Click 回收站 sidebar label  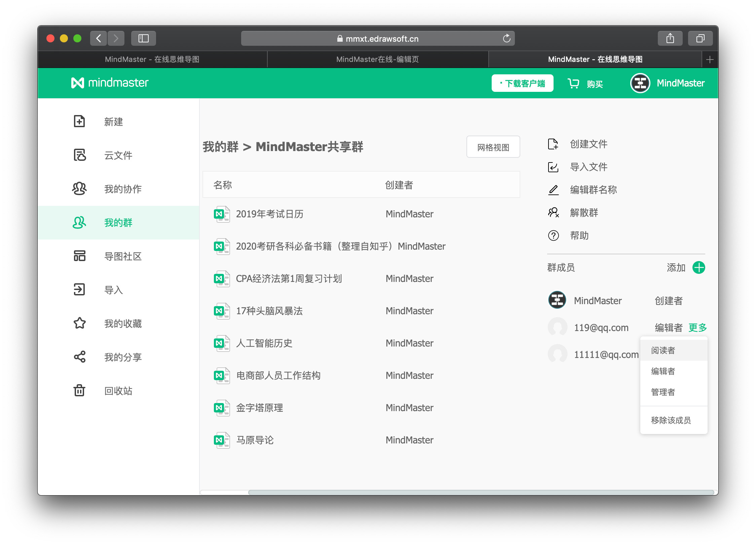118,391
